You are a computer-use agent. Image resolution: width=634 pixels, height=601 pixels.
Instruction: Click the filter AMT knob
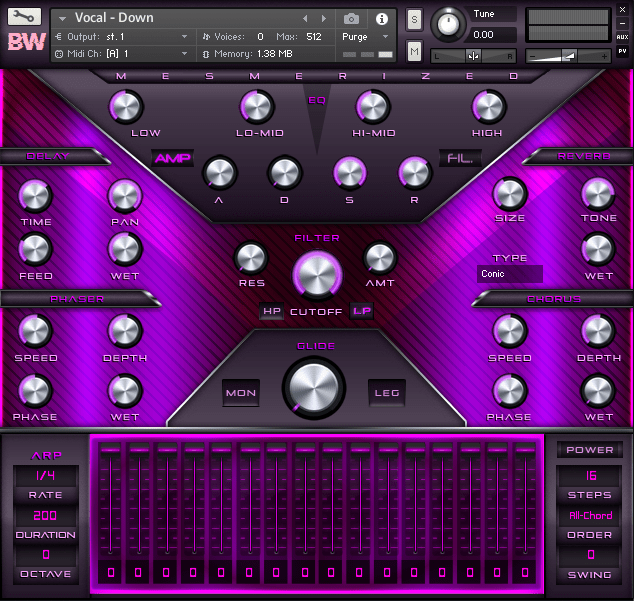click(380, 258)
